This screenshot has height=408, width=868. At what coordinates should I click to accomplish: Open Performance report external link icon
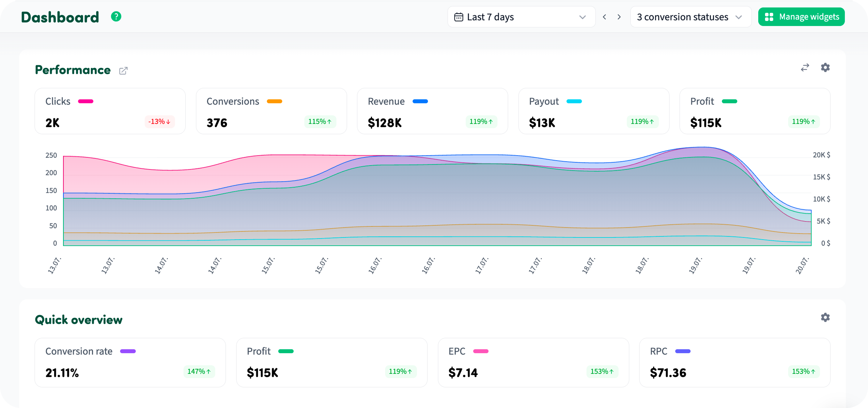[123, 70]
